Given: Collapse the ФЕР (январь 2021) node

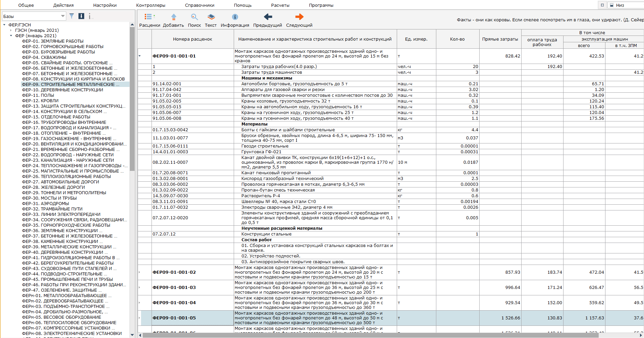Looking at the screenshot, I should tap(11, 36).
